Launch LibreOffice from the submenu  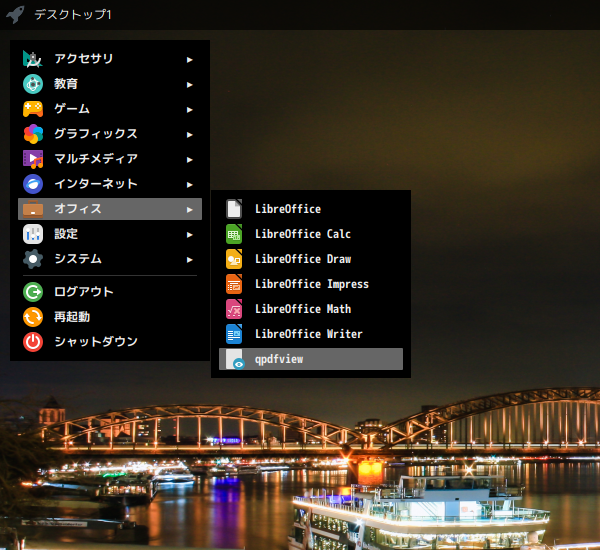(x=311, y=209)
